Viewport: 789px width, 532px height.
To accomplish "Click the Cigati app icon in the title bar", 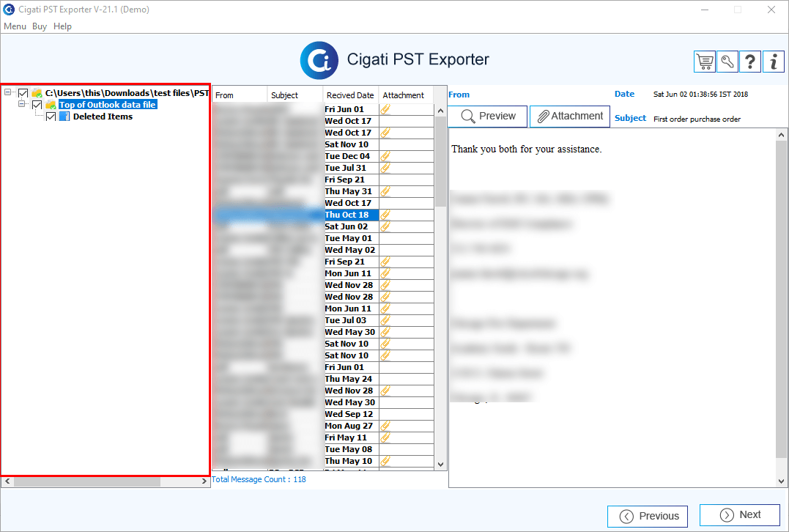I will click(9, 9).
